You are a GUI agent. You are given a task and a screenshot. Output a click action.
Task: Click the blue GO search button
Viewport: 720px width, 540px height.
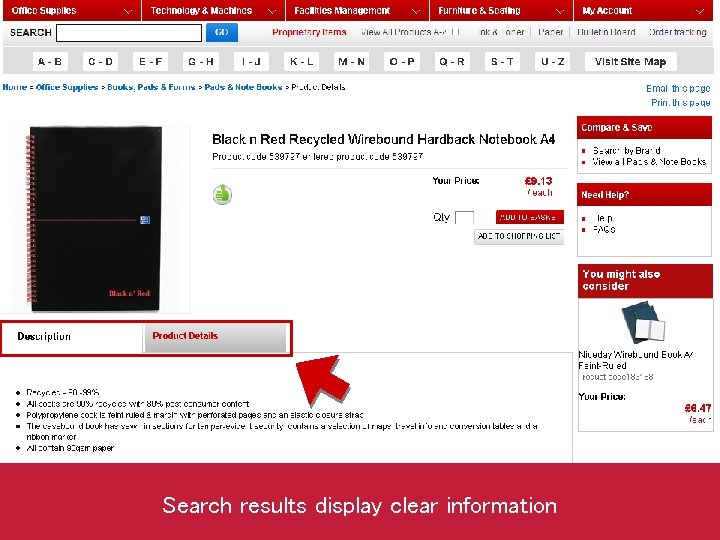pos(222,33)
